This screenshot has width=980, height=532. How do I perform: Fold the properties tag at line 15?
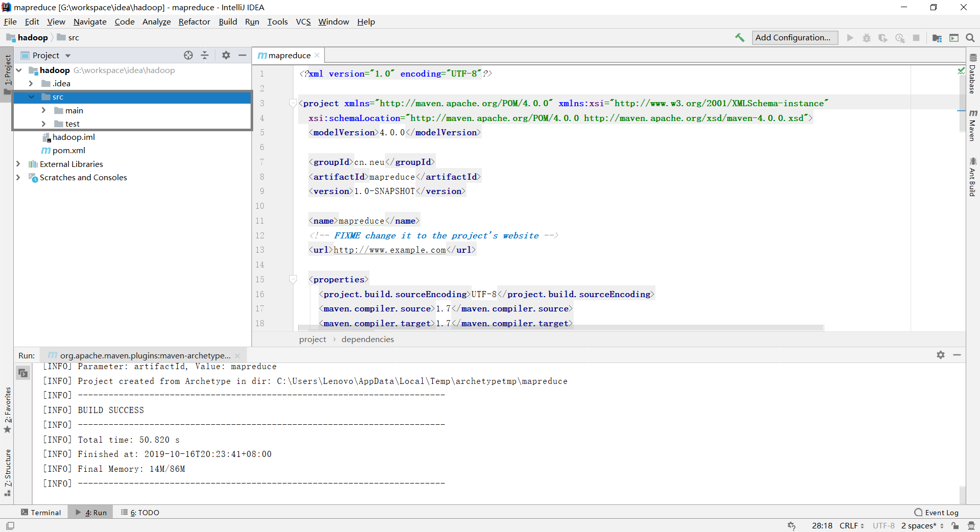(x=293, y=279)
